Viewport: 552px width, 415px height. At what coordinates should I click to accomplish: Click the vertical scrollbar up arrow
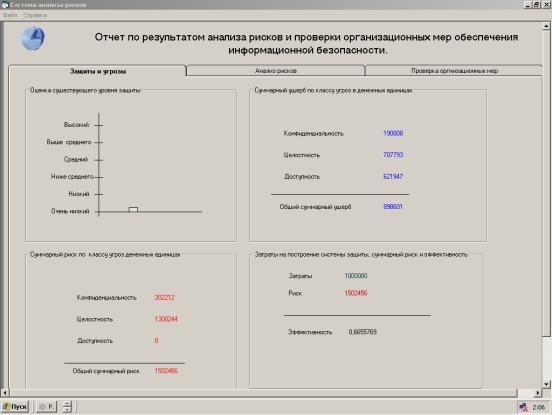coord(546,26)
